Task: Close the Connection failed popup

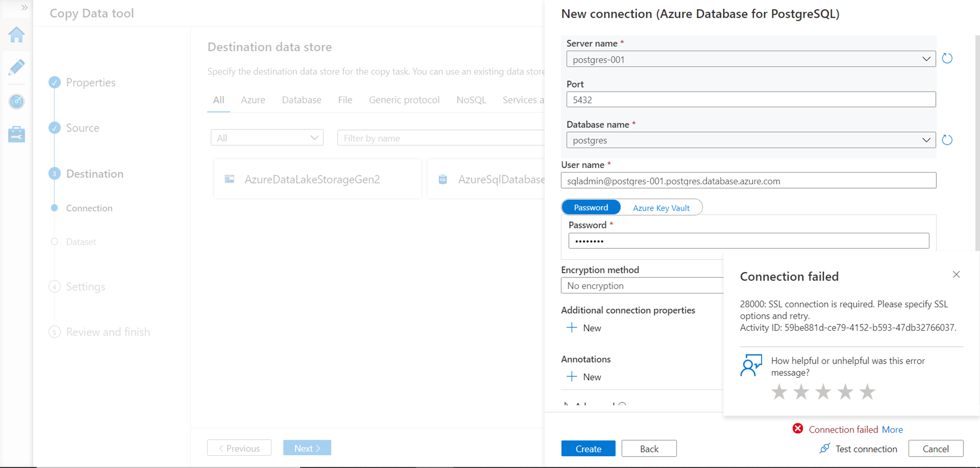Action: 956,274
